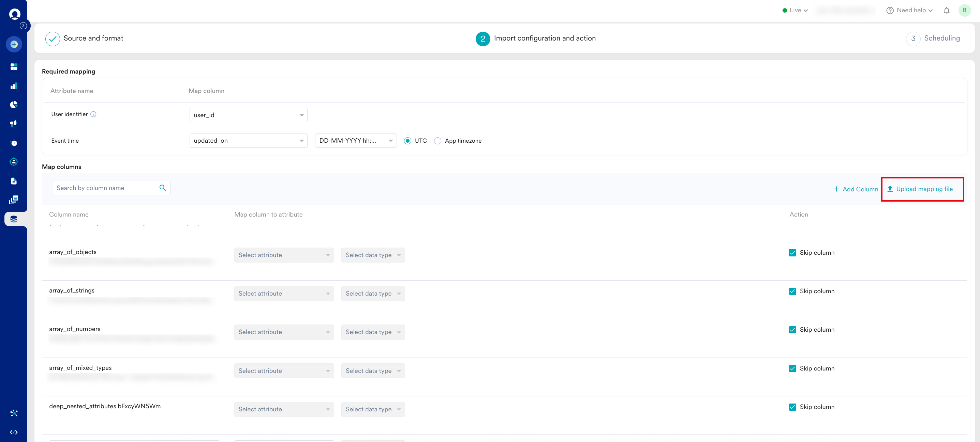Screen dimensions: 980x442
Task: Expand the sidebar with arrow toggle
Action: (x=23, y=26)
